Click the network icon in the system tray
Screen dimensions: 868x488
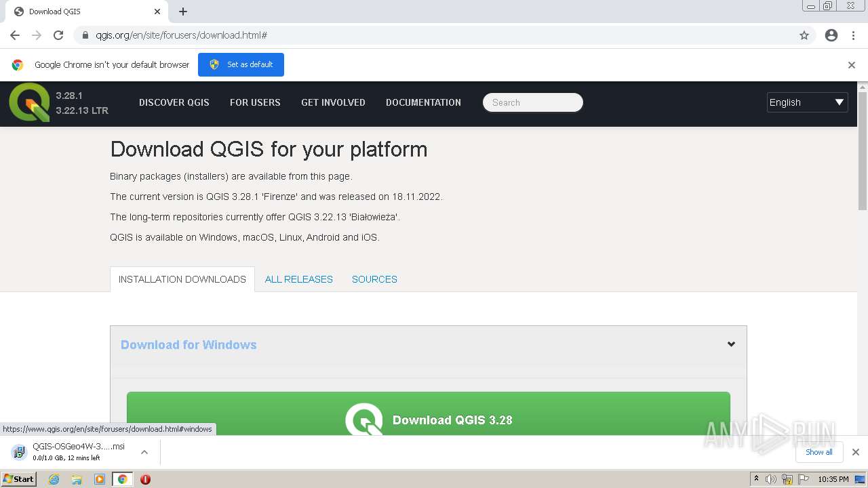click(787, 479)
